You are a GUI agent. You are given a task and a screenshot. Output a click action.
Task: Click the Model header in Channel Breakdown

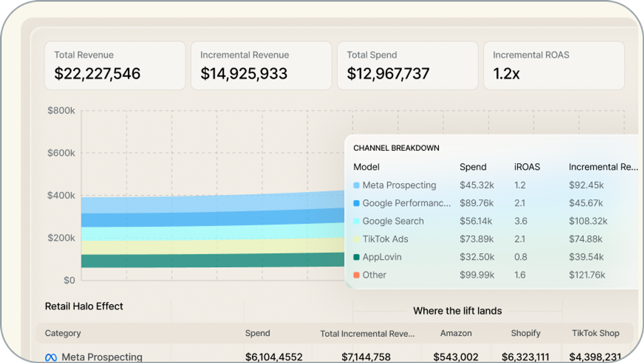click(366, 167)
